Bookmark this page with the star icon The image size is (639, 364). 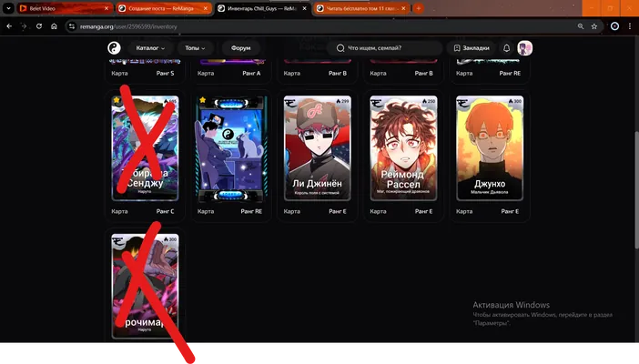point(594,26)
